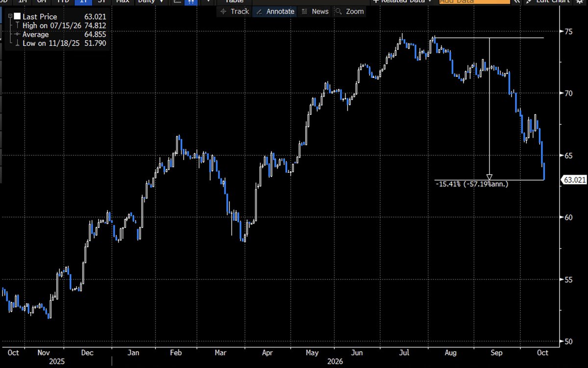Focus the orange Add Data field
Viewport: 588px width, 368px height.
click(474, 1)
